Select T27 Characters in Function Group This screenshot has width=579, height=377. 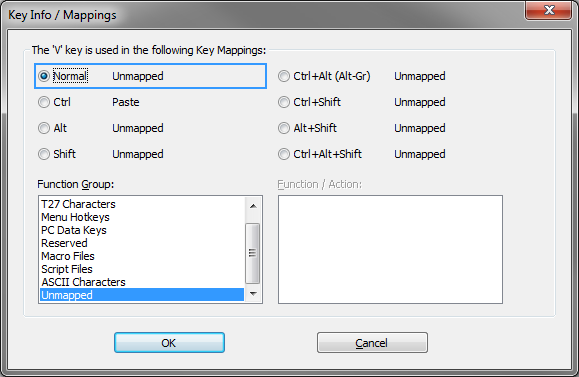click(x=142, y=204)
